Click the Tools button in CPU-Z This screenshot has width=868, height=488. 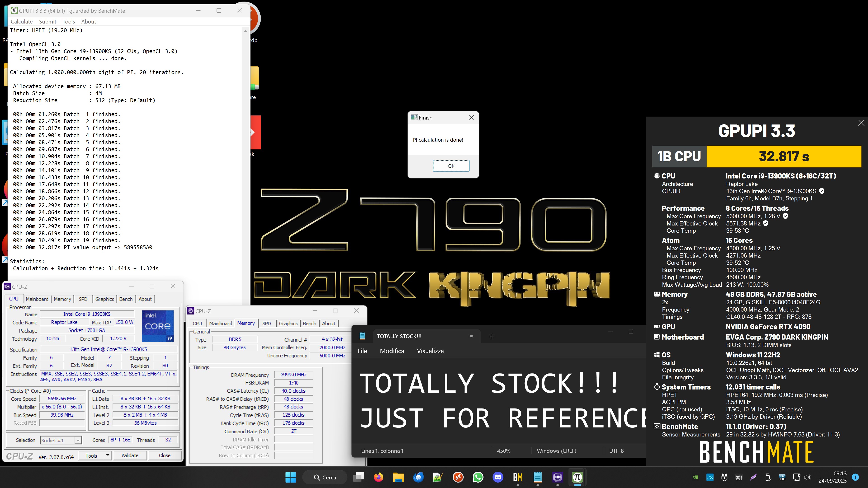(x=91, y=455)
